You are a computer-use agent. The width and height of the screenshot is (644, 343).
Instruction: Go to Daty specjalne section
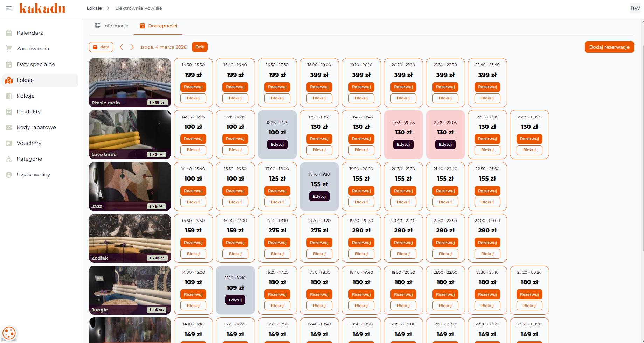36,64
